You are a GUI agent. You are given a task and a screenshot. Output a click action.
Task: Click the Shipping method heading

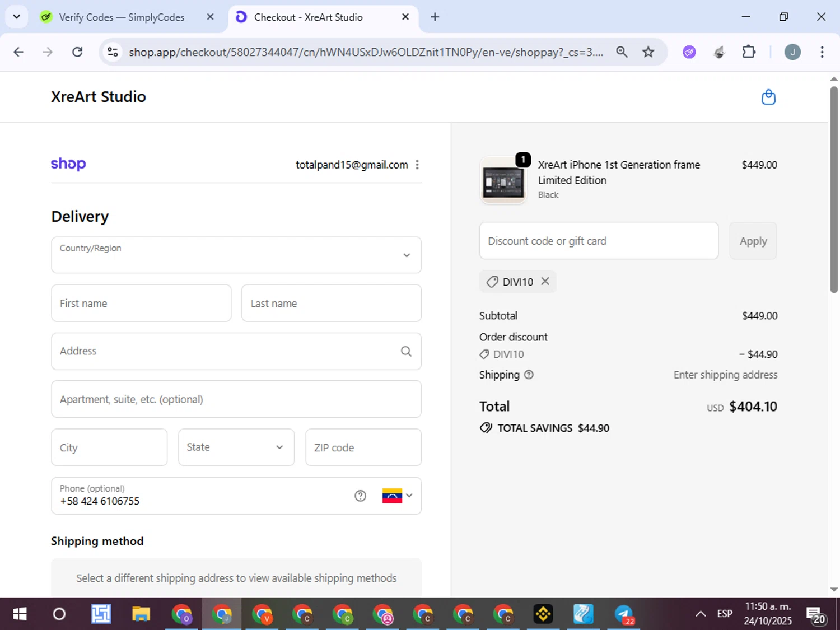(x=97, y=541)
